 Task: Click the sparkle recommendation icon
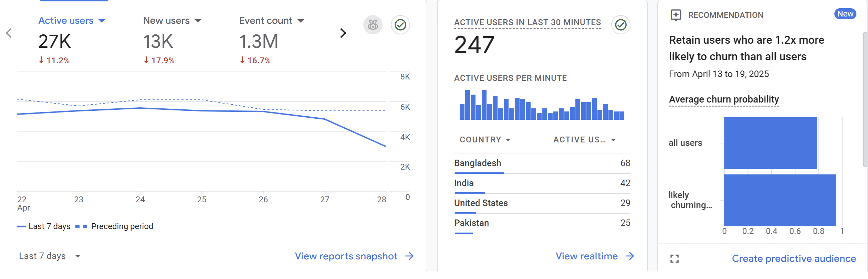coord(676,15)
